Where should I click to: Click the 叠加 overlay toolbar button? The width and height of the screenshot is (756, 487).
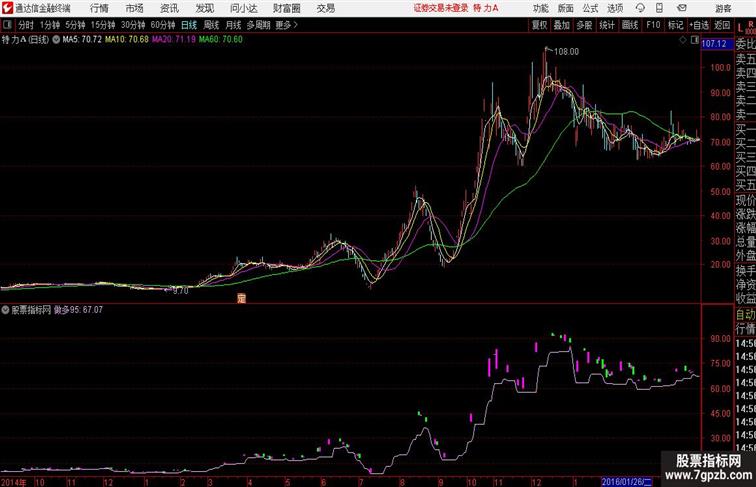(562, 25)
